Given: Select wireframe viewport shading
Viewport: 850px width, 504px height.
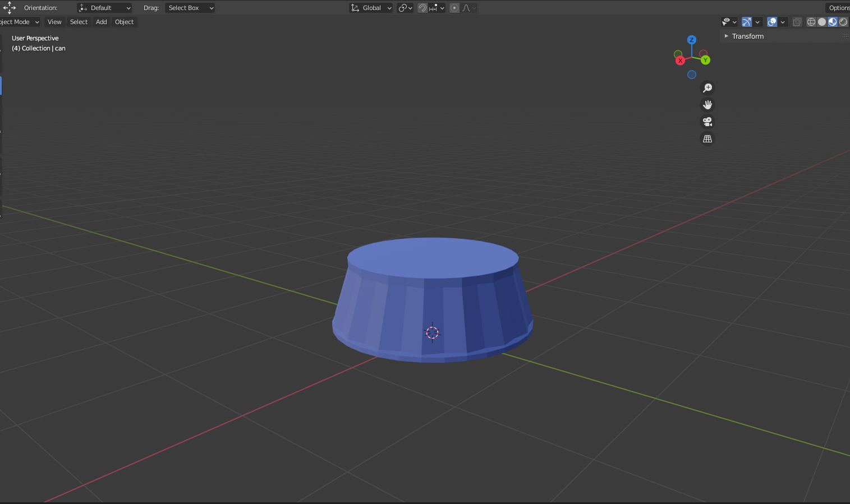Looking at the screenshot, I should pos(811,22).
